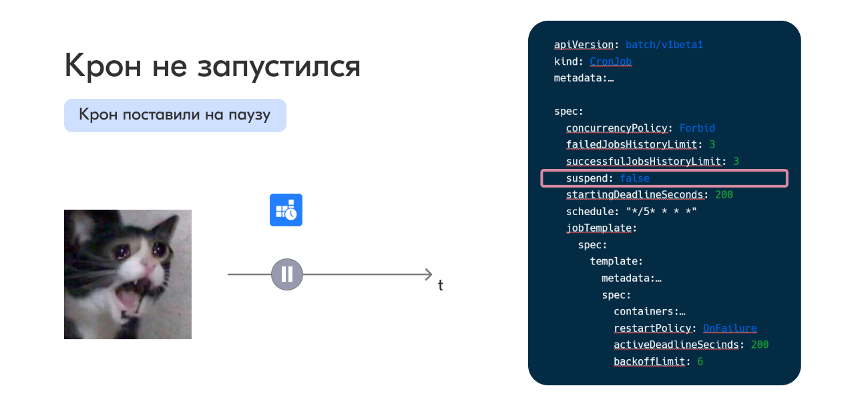Image resolution: width=868 pixels, height=406 pixels.
Task: Click the 'jobTemplate:' line
Action: [602, 228]
